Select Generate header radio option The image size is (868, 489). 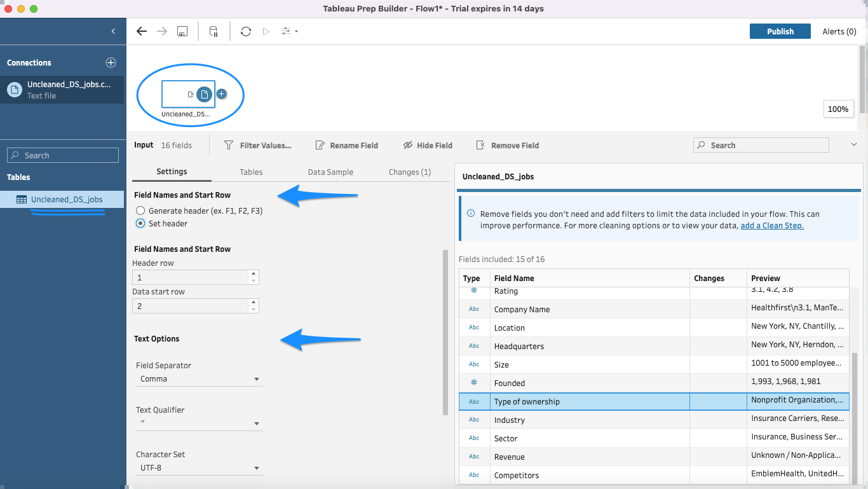tap(140, 210)
